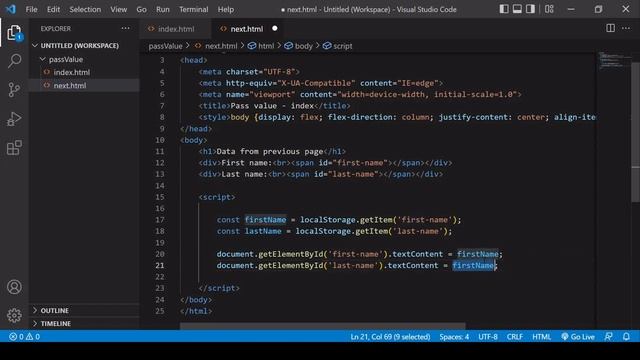Select HTML language mode
Image resolution: width=640 pixels, height=360 pixels.
pos(542,337)
